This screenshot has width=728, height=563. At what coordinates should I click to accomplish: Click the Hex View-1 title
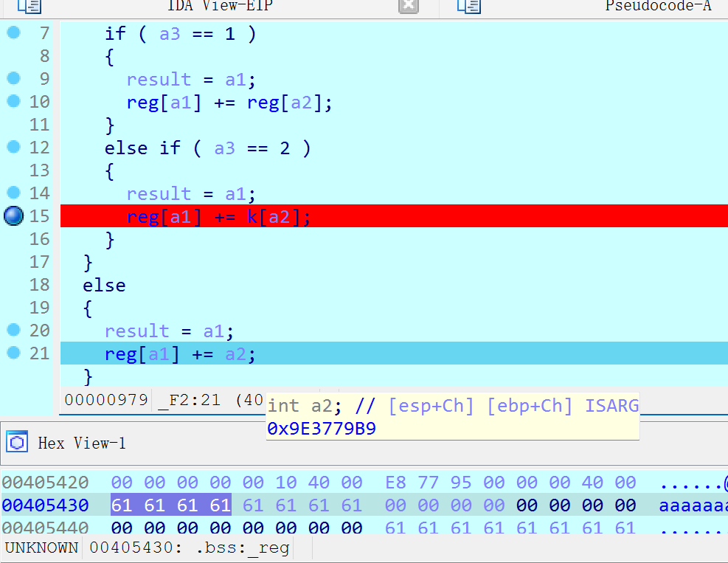pos(82,443)
